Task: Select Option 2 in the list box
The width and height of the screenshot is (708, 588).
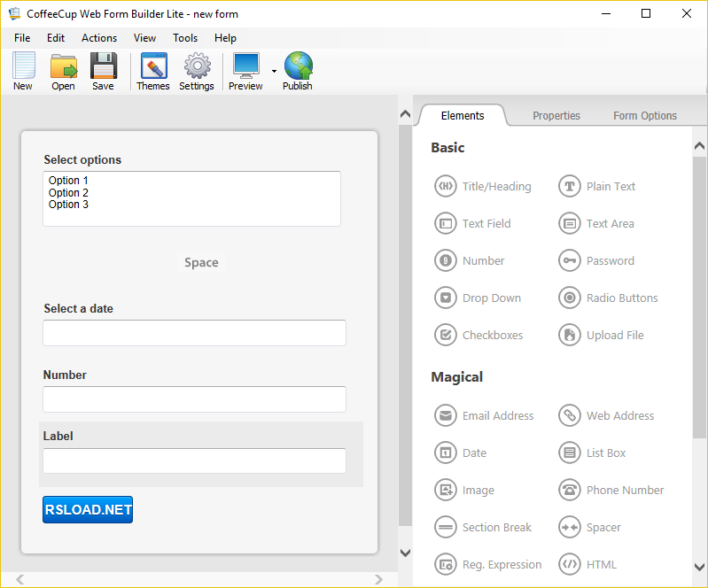Action: (68, 193)
